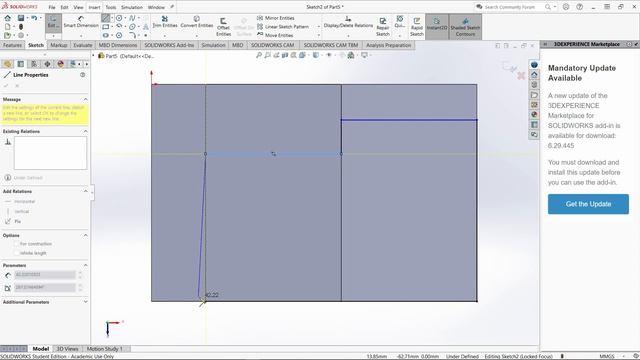Open the Smart Dimension dropdown arrow
640x360 pixels.
pos(81,36)
